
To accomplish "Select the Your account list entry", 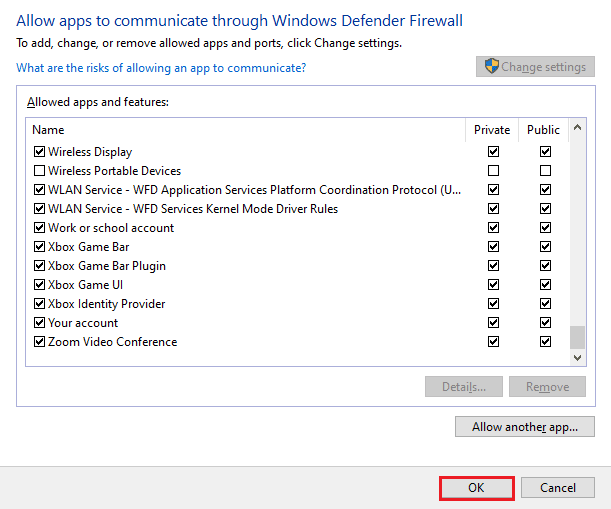I will click(x=83, y=323).
